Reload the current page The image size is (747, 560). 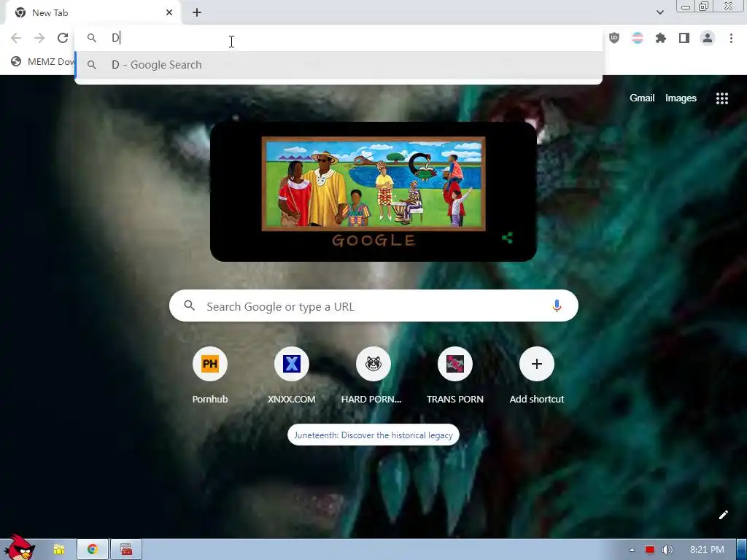pos(63,38)
